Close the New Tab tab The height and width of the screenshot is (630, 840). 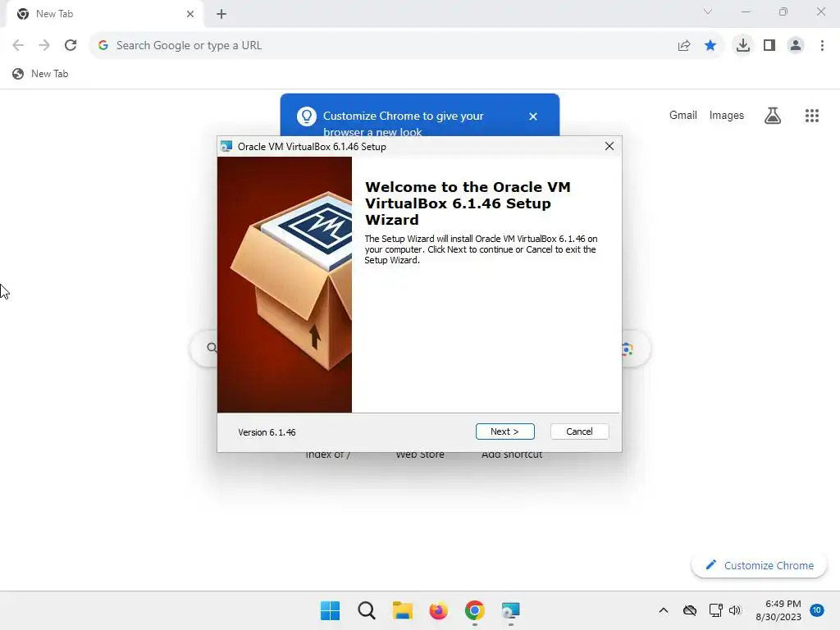coord(190,14)
